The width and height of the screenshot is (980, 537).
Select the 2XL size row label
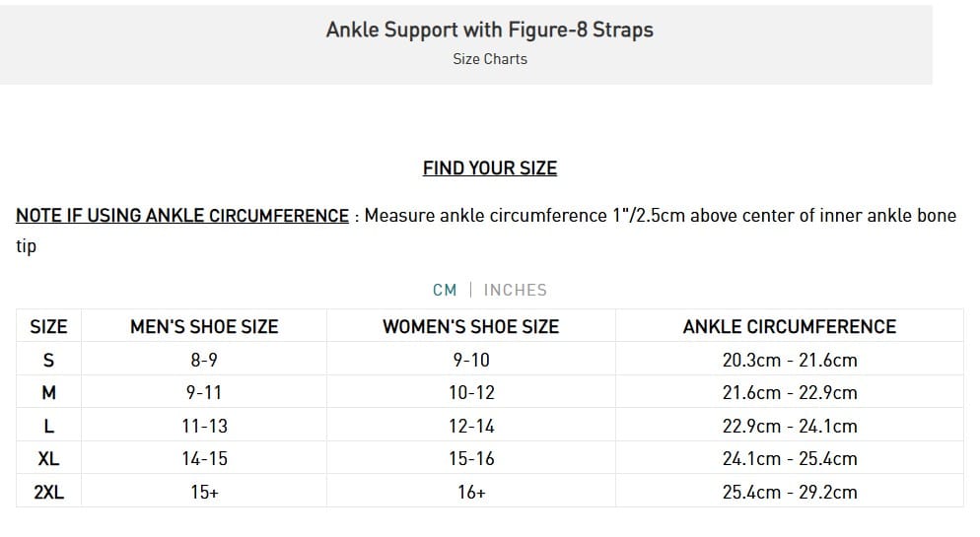point(48,493)
